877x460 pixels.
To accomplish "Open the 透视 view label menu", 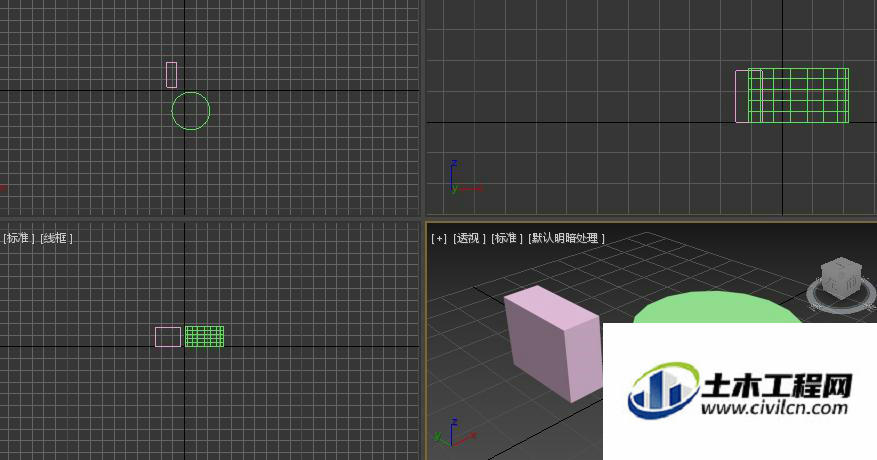I will click(469, 238).
